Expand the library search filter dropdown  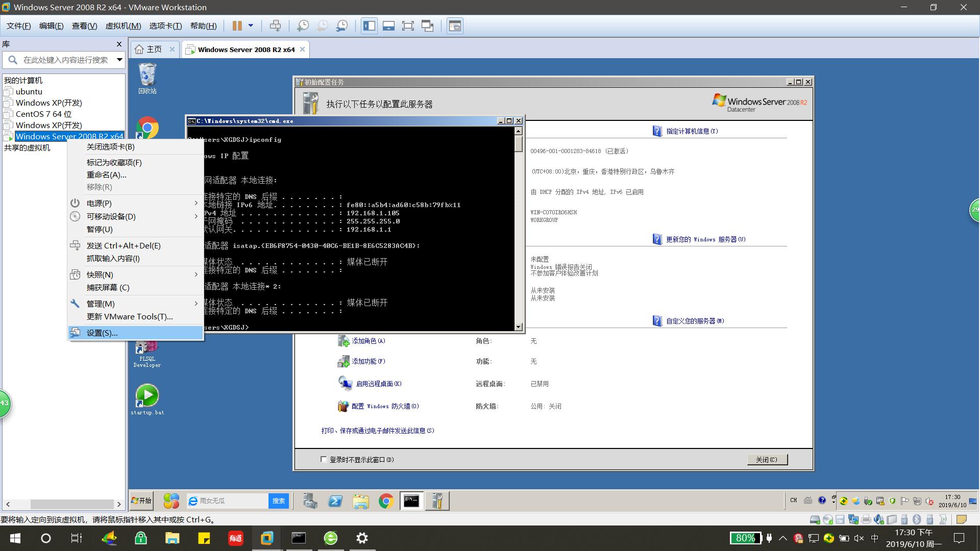(119, 60)
